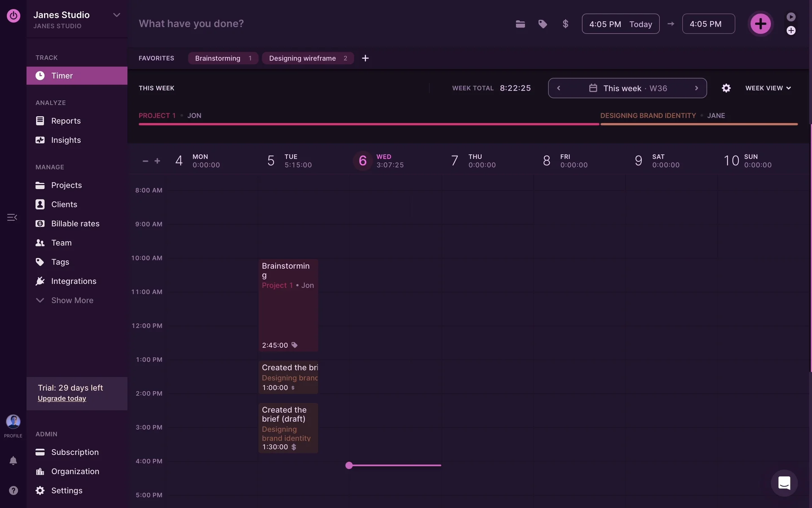Screen dimensions: 812x508
Task: Open calendar settings gear icon
Action: point(726,88)
